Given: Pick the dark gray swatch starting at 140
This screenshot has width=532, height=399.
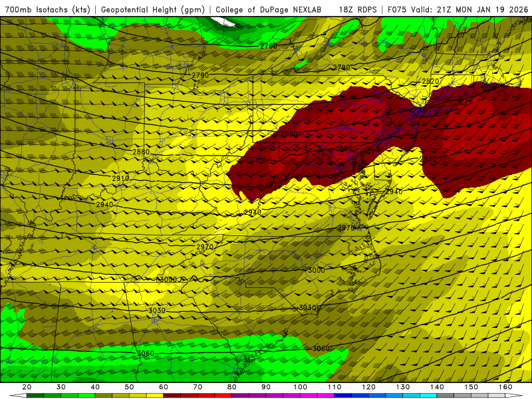Looking at the screenshot, I should 445,395.
